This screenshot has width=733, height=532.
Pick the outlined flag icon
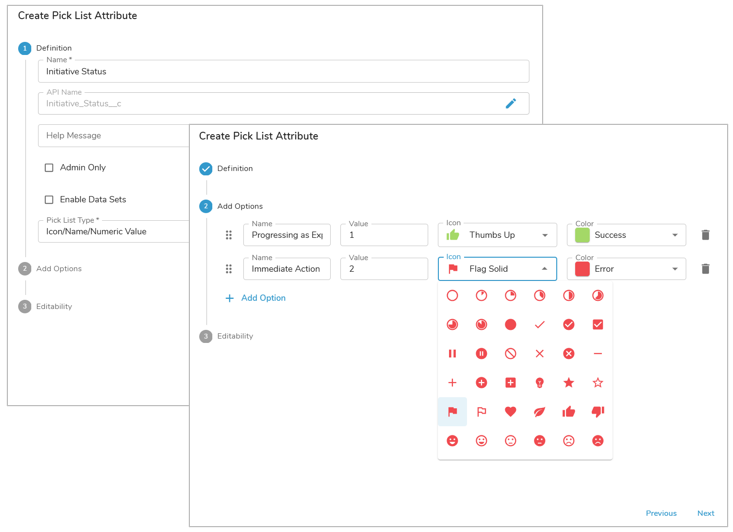[481, 412]
